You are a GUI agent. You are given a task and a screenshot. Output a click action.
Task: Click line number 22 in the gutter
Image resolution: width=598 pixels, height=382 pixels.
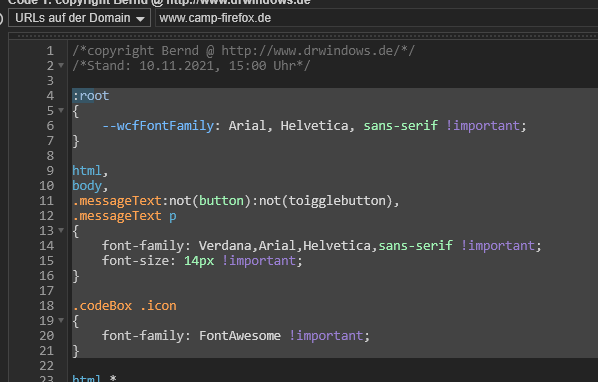(47, 366)
